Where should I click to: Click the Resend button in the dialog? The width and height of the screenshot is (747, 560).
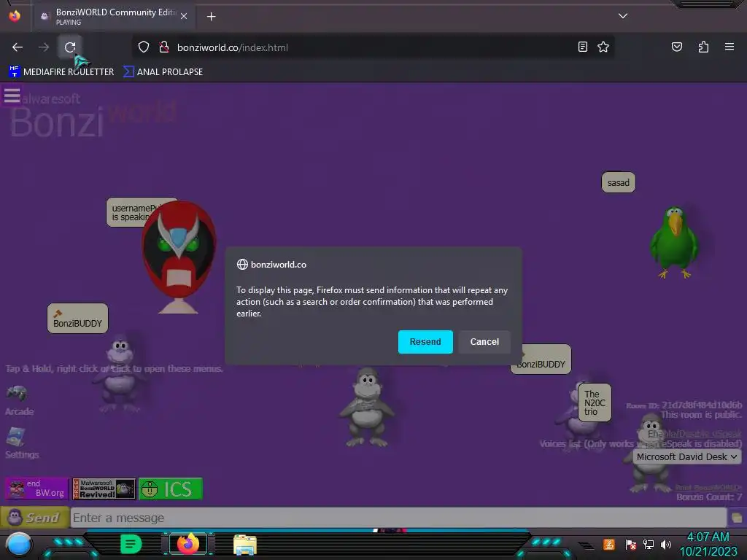(425, 341)
